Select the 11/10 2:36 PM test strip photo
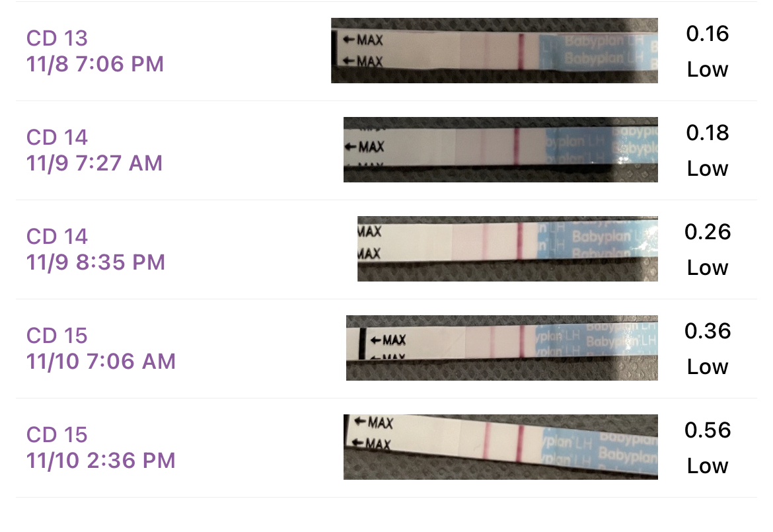 (x=500, y=447)
